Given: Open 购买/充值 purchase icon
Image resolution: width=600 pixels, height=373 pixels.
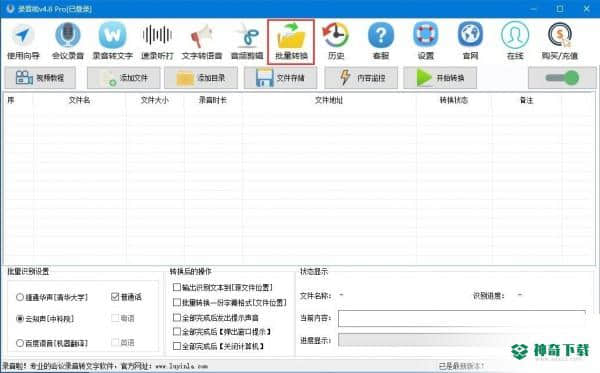Looking at the screenshot, I should click(x=559, y=42).
